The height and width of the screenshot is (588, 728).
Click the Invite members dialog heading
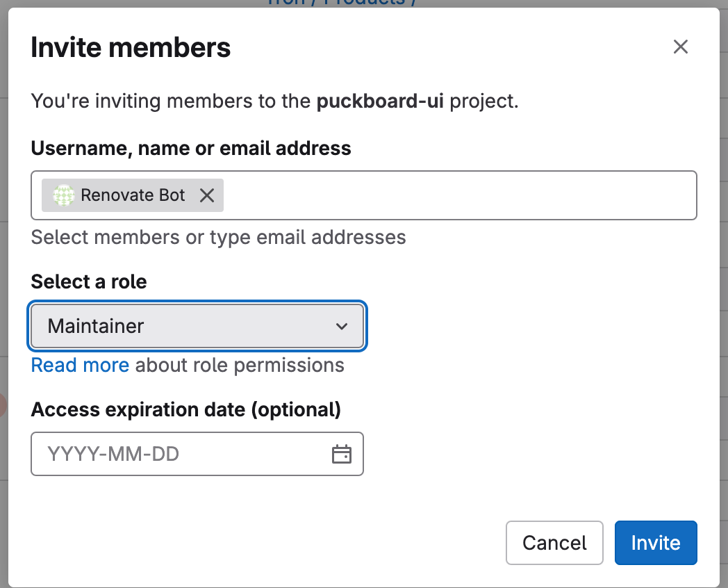131,48
